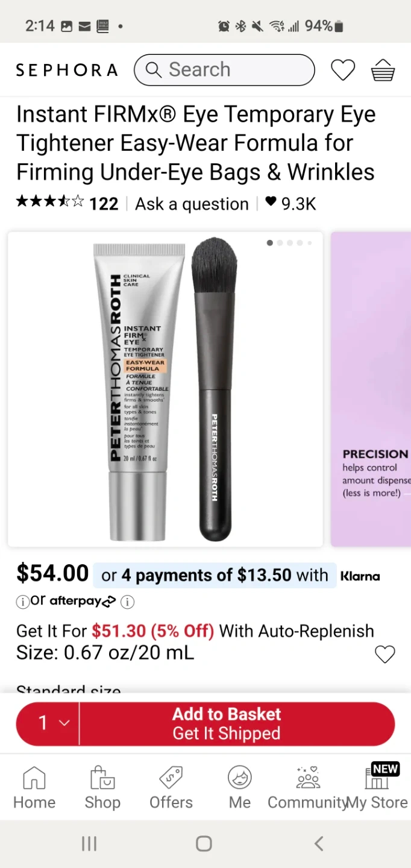Add to Basket Get It Shipped
This screenshot has height=868, width=411.
point(227,723)
